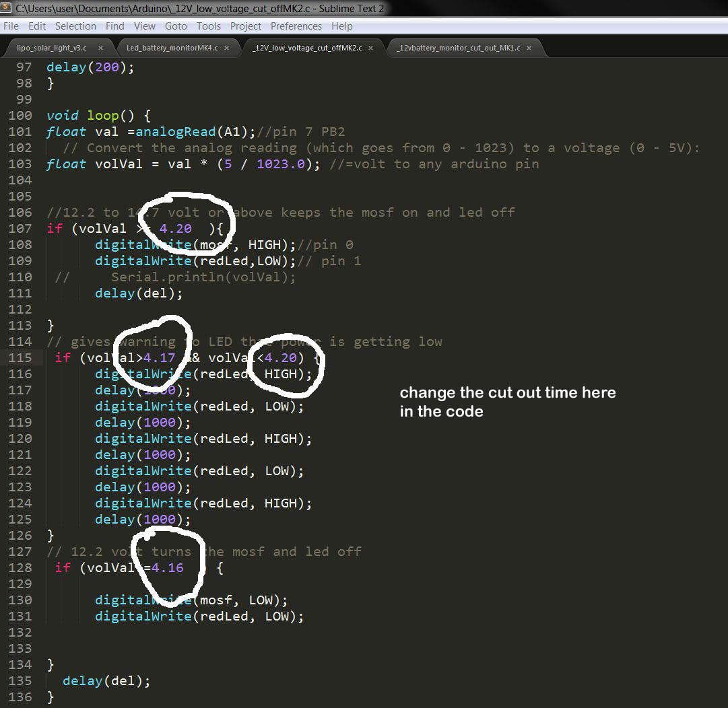Close the lipo_solar_light_v3.c tab
Screen dimensions: 728x708
tap(101, 48)
